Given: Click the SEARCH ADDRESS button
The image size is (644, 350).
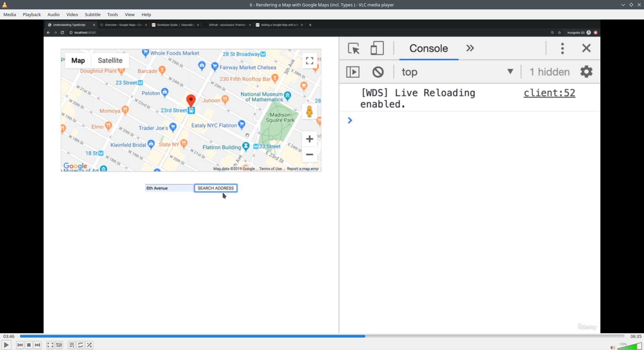Looking at the screenshot, I should pos(216,188).
